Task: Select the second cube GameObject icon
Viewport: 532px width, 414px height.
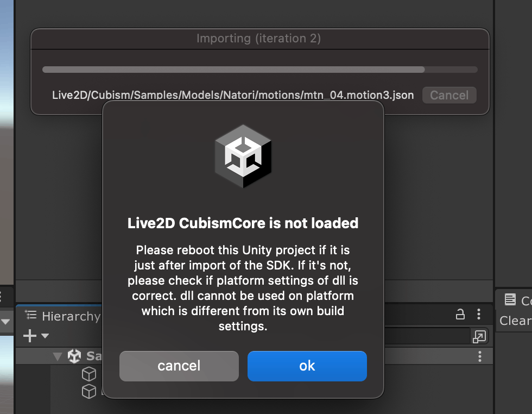Action: (x=89, y=391)
